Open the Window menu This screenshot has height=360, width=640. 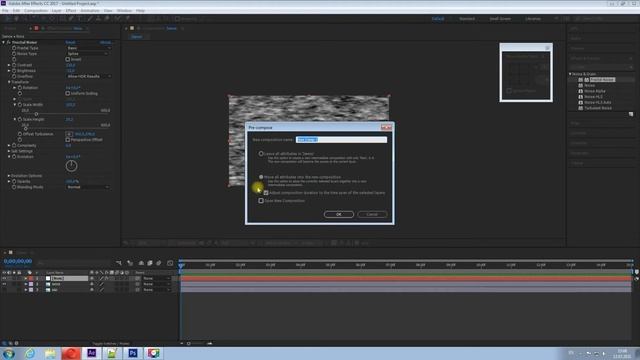124,11
